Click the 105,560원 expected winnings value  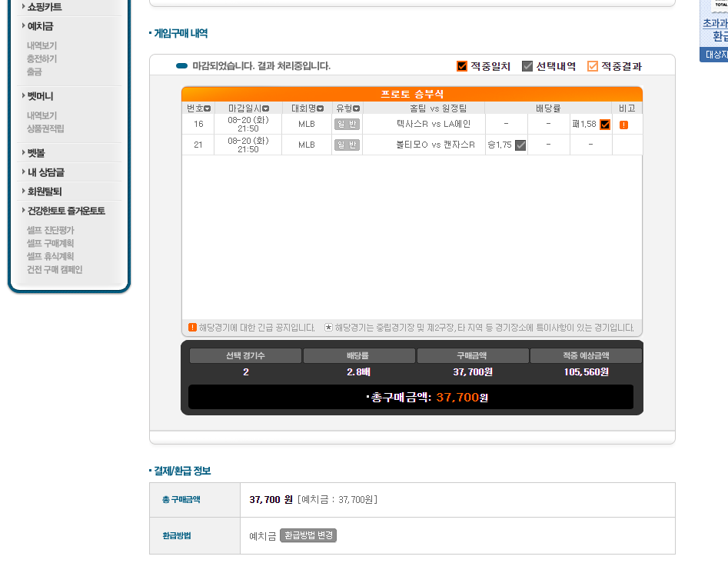[586, 372]
